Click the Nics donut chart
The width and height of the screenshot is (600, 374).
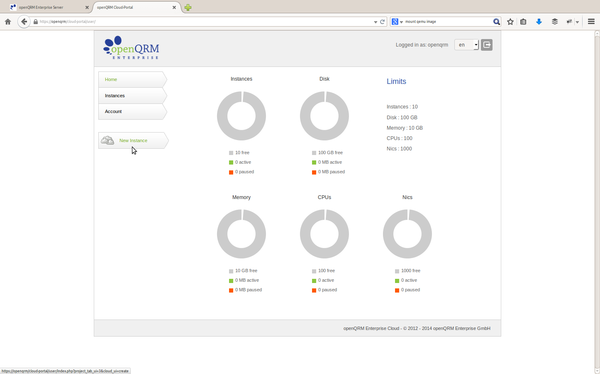click(408, 234)
